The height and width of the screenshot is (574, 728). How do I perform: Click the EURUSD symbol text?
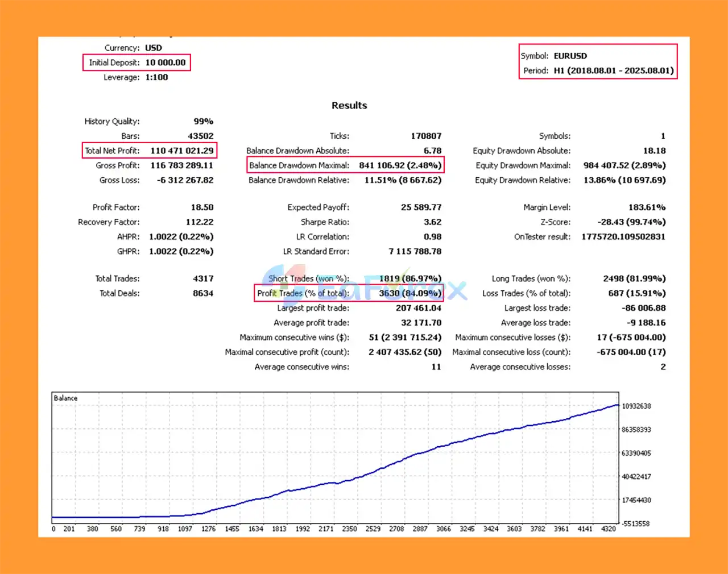point(570,56)
